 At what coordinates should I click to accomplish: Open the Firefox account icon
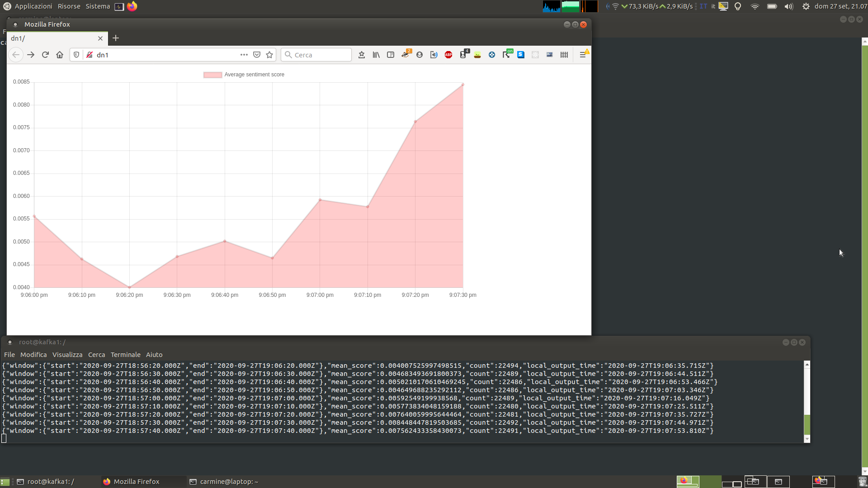coord(420,55)
